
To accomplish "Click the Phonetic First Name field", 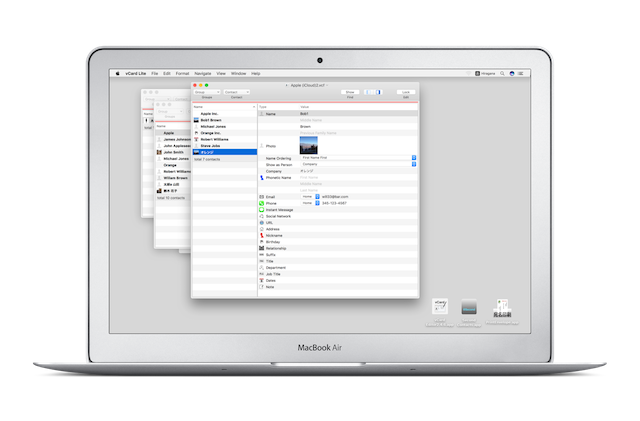I will 358,178.
